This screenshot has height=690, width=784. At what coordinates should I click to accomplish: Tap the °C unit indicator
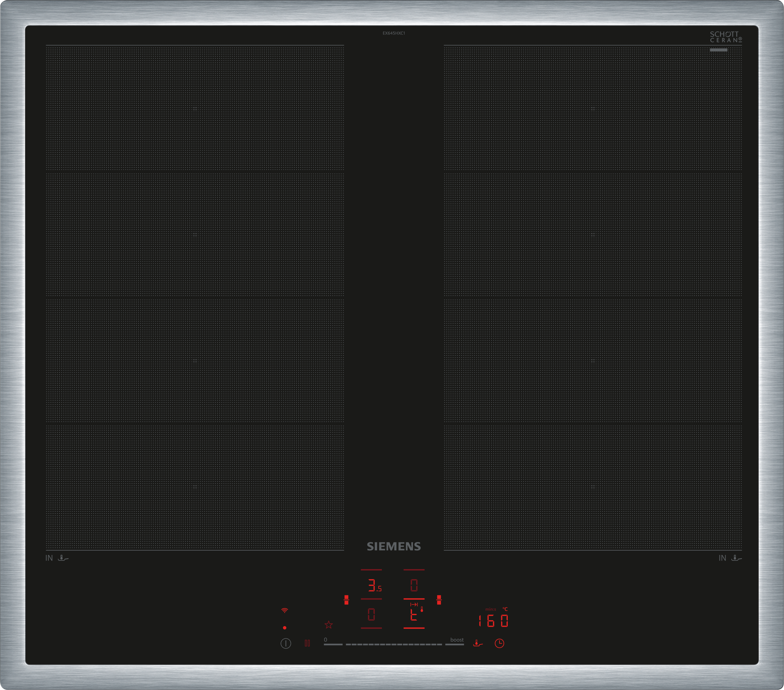click(505, 609)
